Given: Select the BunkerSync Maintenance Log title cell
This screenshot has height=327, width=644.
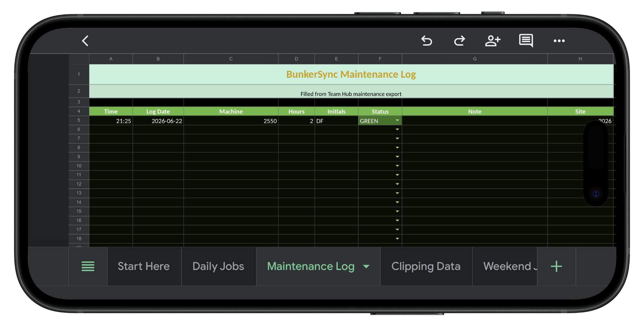Looking at the screenshot, I should click(351, 75).
